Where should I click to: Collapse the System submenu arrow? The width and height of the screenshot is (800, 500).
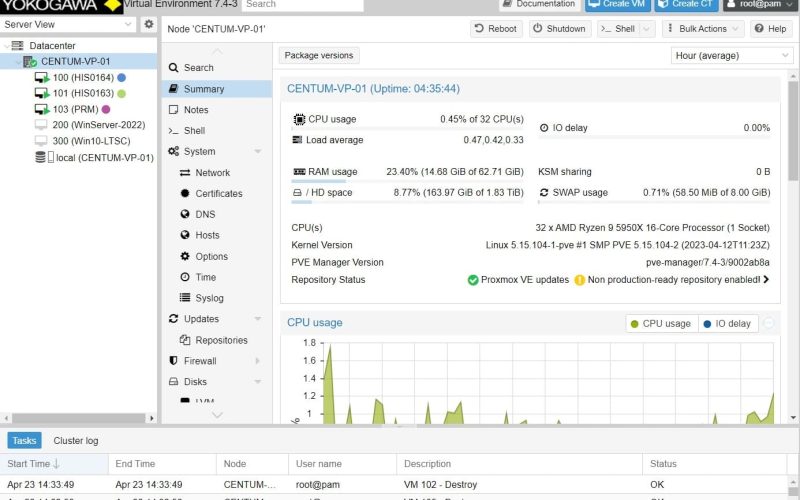point(258,152)
